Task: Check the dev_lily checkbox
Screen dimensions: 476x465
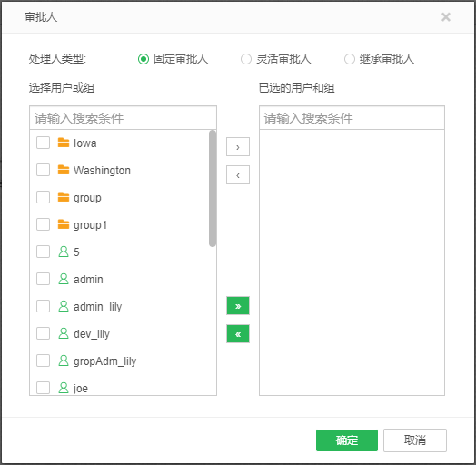Action: [43, 333]
